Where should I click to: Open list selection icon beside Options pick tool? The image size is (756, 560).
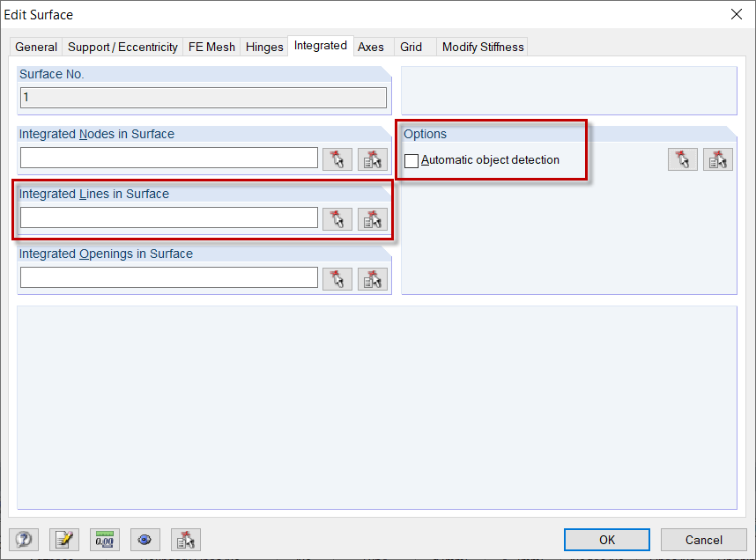pyautogui.click(x=717, y=158)
